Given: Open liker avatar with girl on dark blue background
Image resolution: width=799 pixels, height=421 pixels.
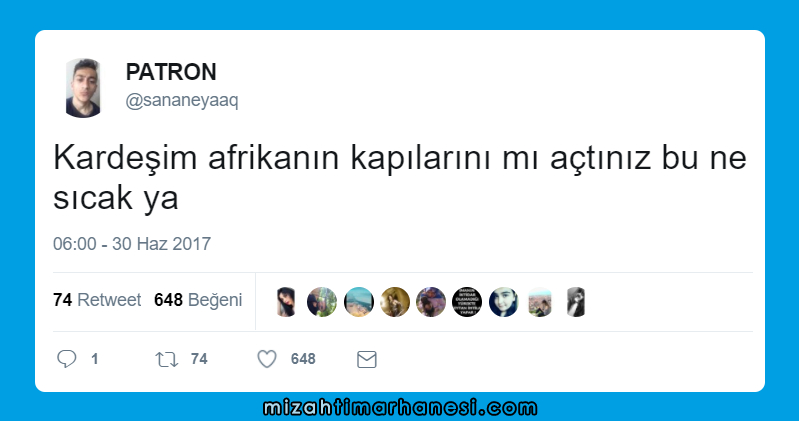Looking at the screenshot, I should (503, 302).
